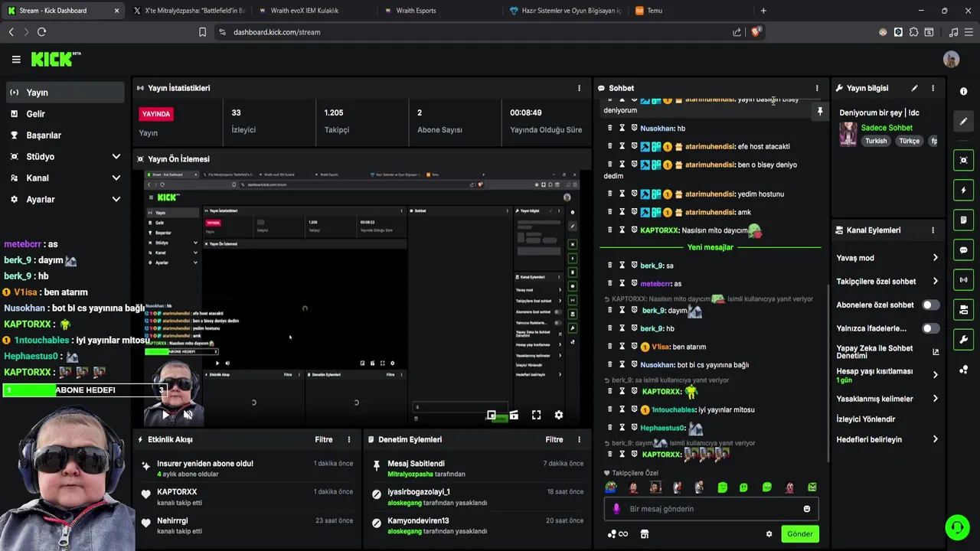Click the purple microphone icon in chat input
The width and height of the screenshot is (980, 551).
point(616,509)
